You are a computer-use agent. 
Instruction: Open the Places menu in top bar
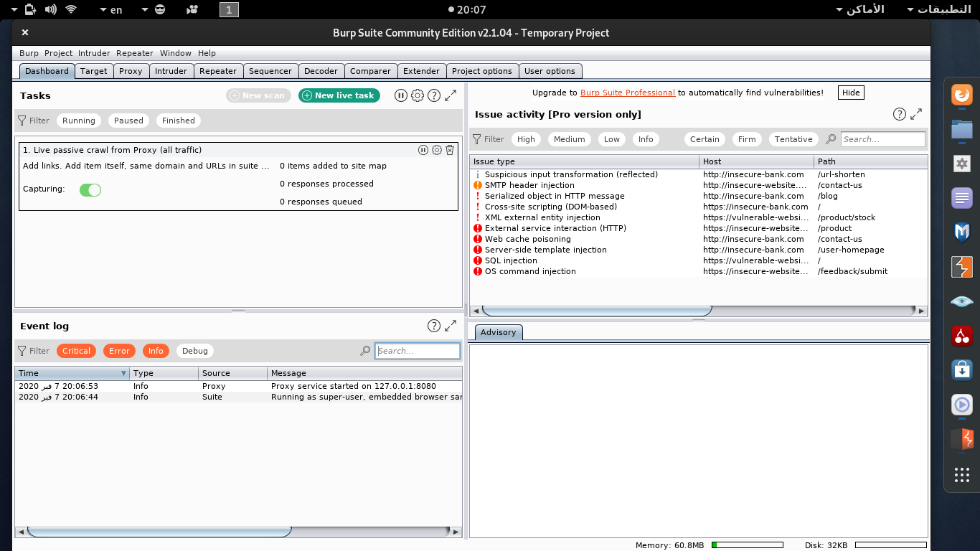(x=859, y=9)
